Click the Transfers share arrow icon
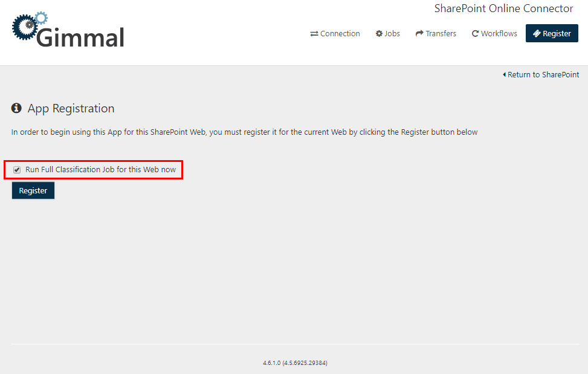The width and height of the screenshot is (588, 374). (419, 34)
